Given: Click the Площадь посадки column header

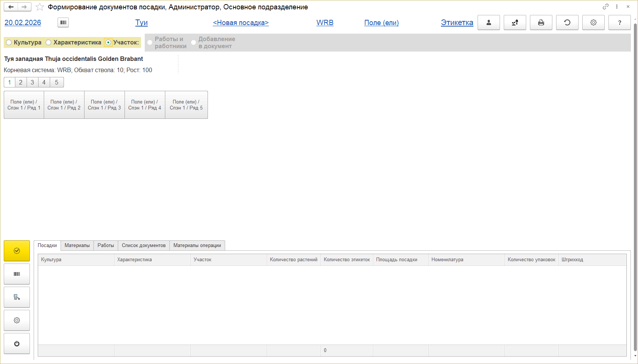Looking at the screenshot, I should coord(401,260).
